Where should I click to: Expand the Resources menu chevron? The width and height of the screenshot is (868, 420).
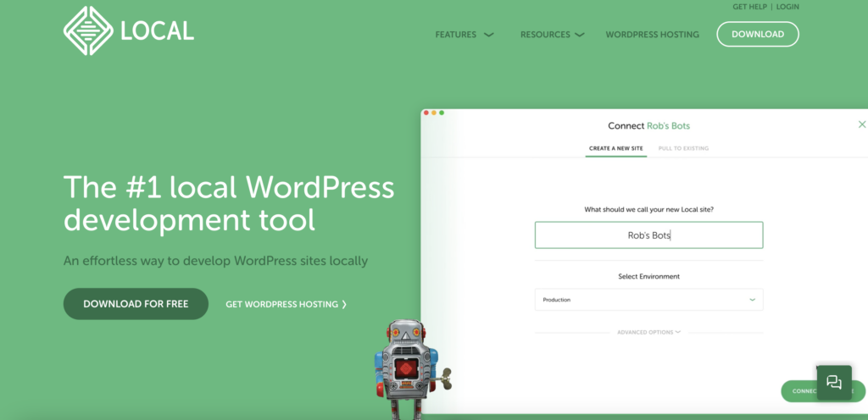pos(579,34)
